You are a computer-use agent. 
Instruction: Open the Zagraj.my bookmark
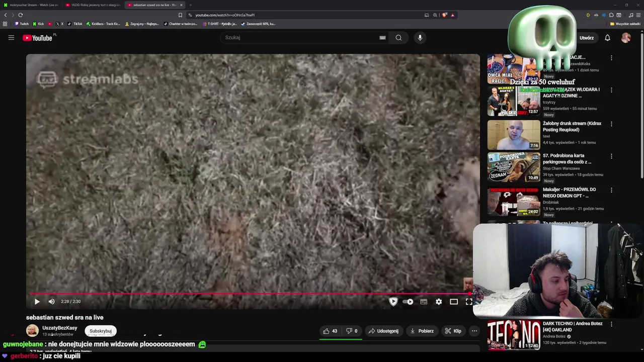[142, 24]
